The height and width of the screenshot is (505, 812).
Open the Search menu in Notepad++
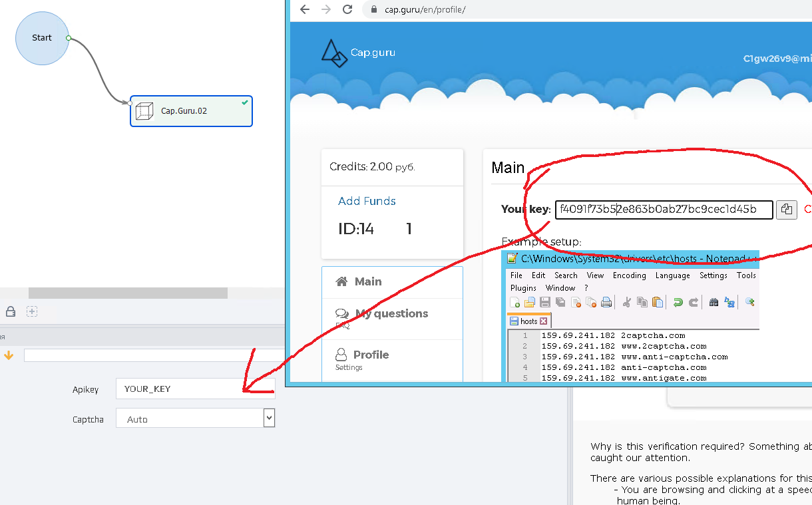click(566, 275)
